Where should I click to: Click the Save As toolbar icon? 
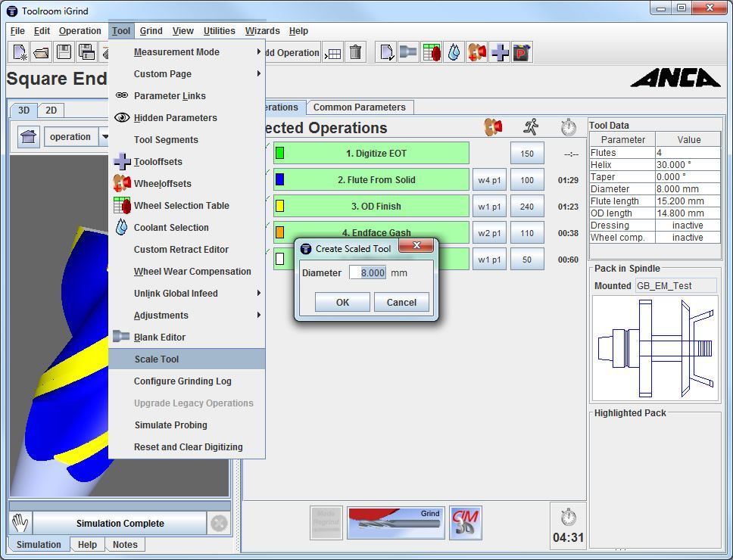(x=86, y=52)
